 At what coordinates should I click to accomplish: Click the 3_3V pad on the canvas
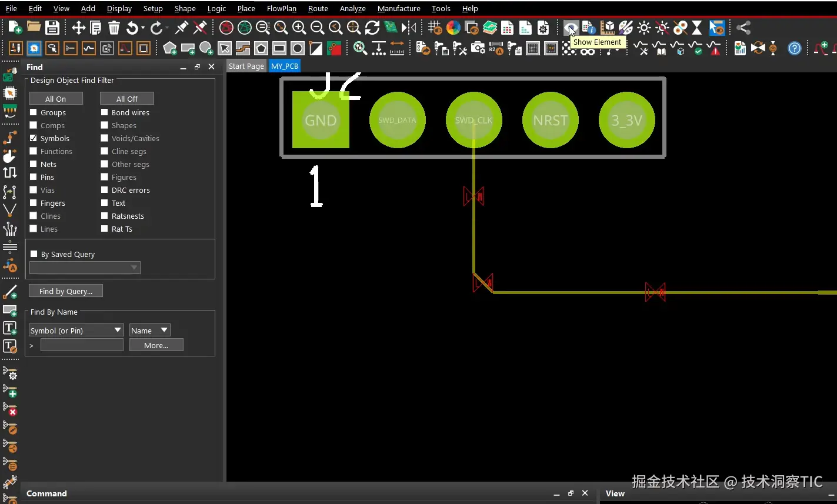[x=626, y=120]
